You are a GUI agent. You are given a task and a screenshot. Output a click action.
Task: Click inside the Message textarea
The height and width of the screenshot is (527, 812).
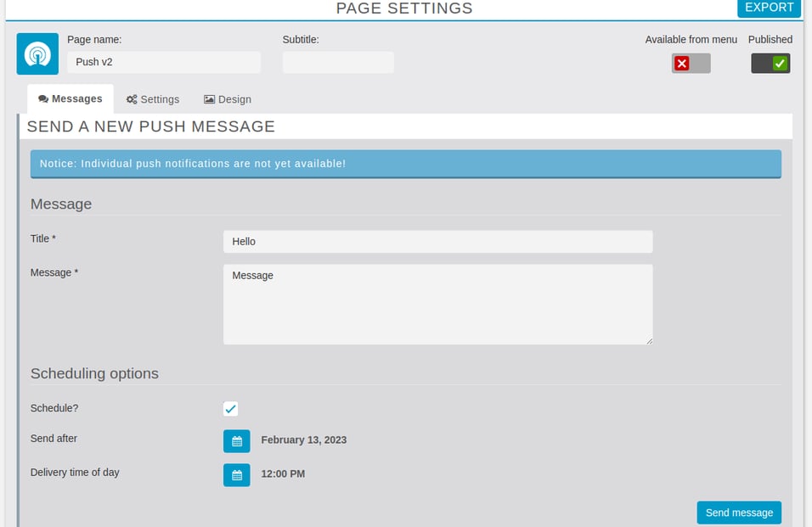point(437,305)
